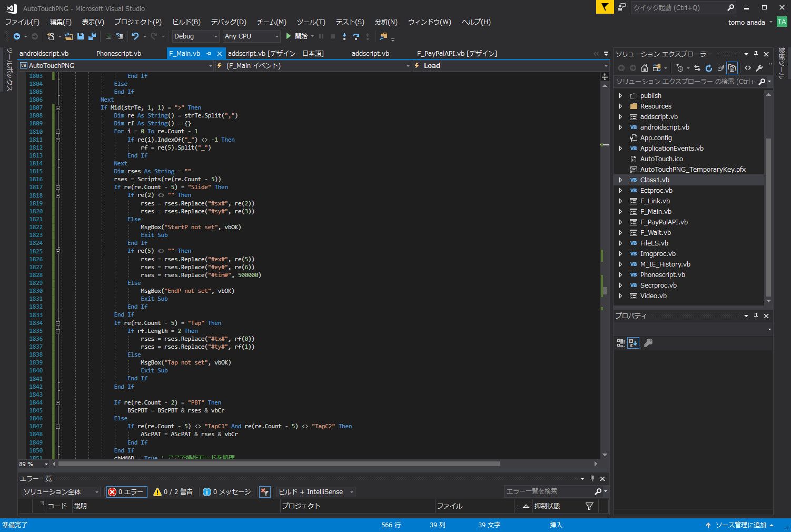Expand the Resources folder node
791x532 pixels.
click(620, 106)
